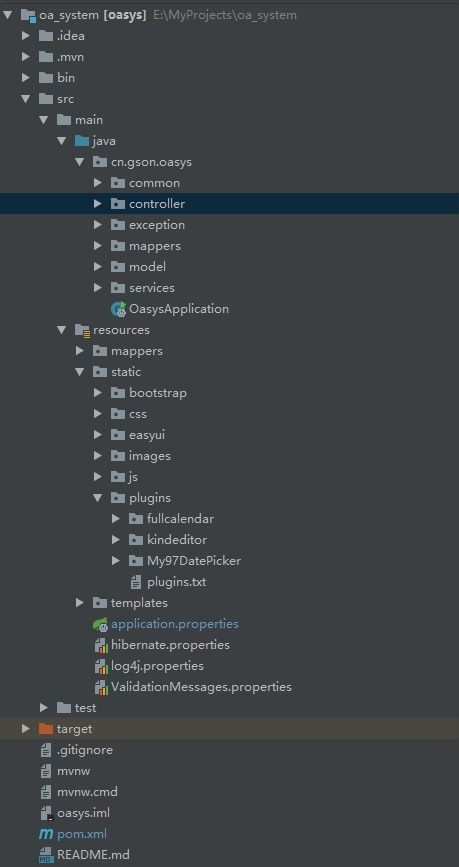
Task: Click the oasys.iml module file icon
Action: tap(46, 813)
